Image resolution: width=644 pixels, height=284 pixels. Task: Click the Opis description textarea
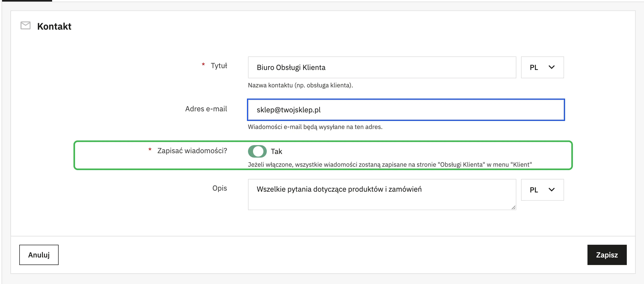[382, 195]
